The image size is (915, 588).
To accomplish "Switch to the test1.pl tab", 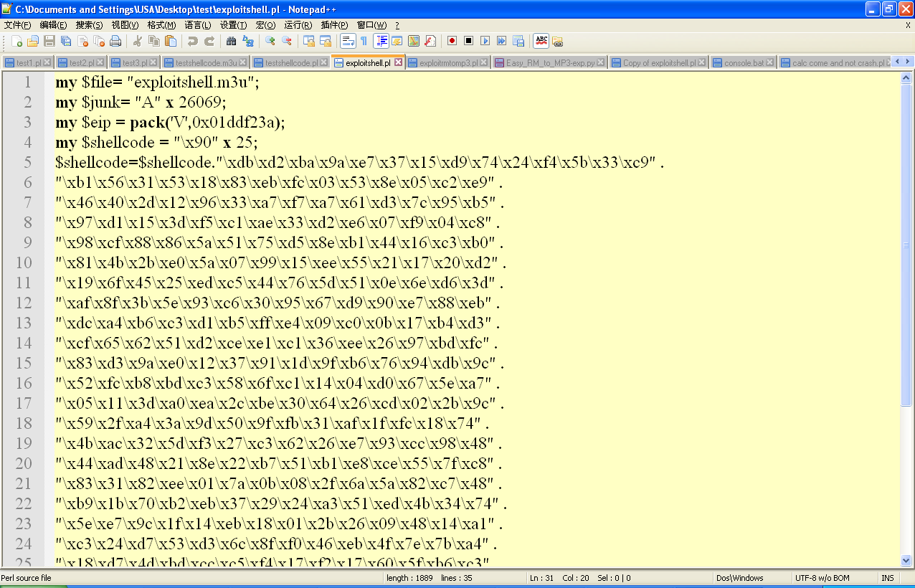I will click(x=29, y=63).
